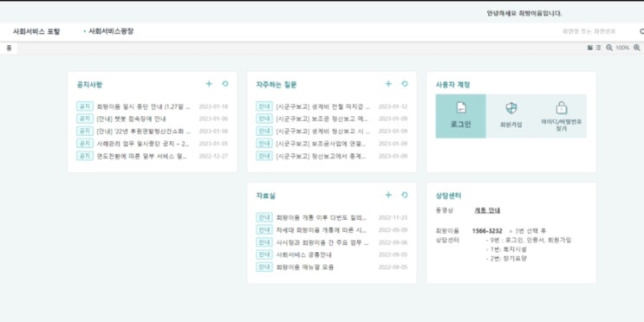Open more notices with 공지사항 plus icon

(x=209, y=84)
